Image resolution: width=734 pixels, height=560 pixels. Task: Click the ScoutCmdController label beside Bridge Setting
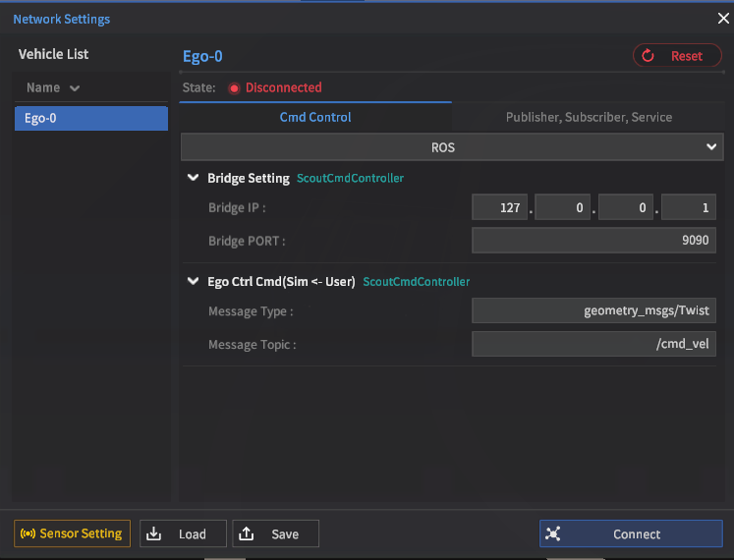pyautogui.click(x=350, y=178)
